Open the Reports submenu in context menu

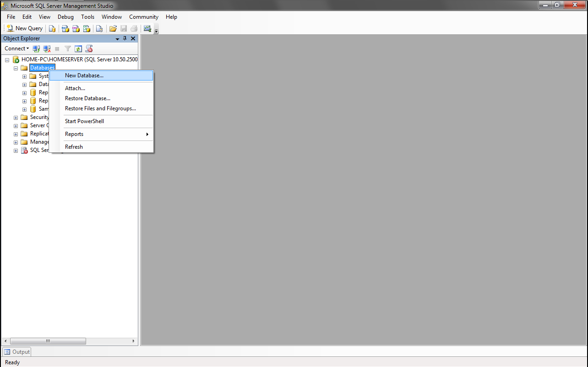[x=101, y=134]
